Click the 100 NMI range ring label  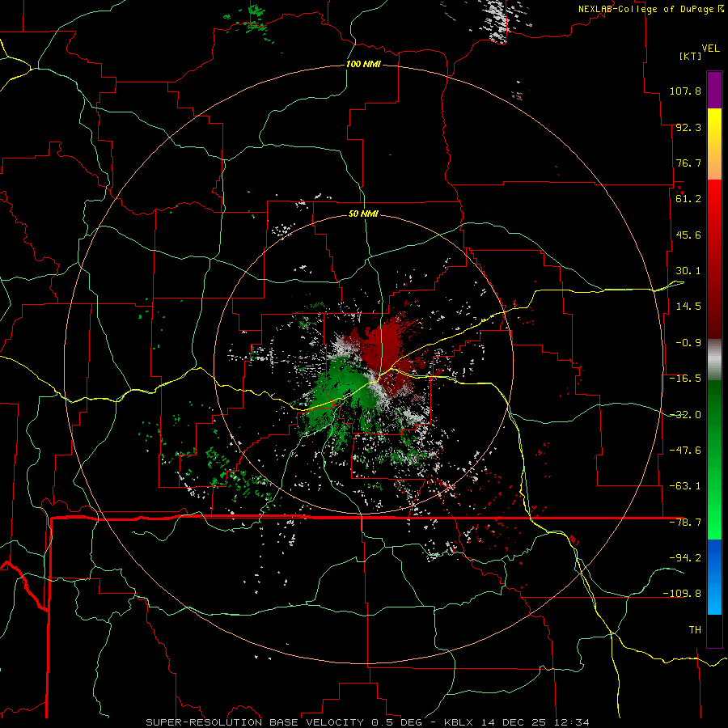tap(363, 64)
